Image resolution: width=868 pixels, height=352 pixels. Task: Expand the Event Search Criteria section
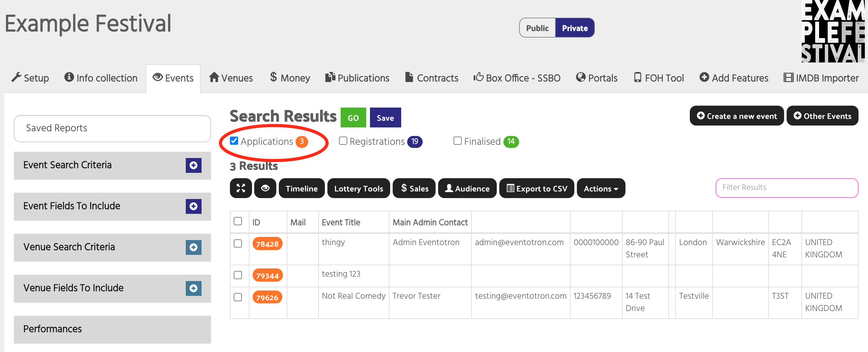point(193,165)
